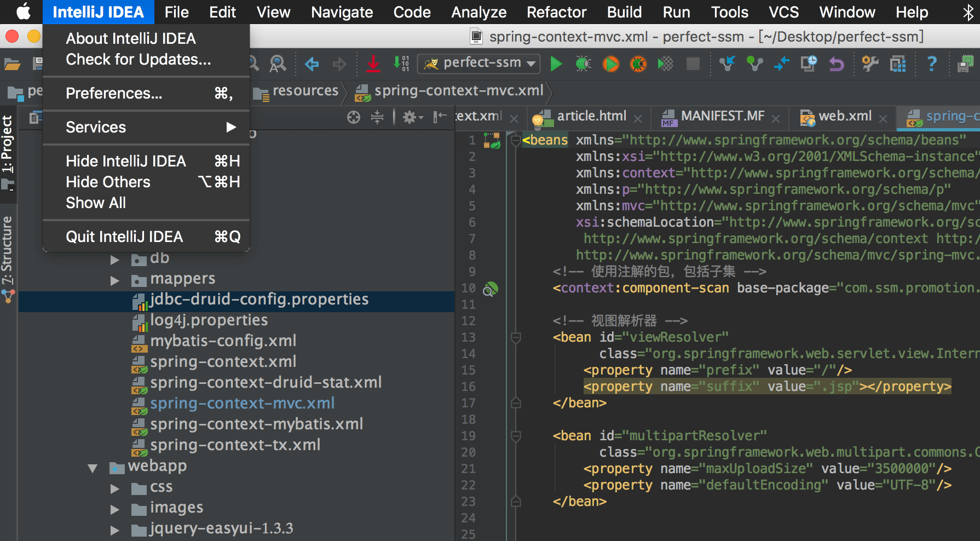Run the perfect-ssm application

click(x=556, y=64)
